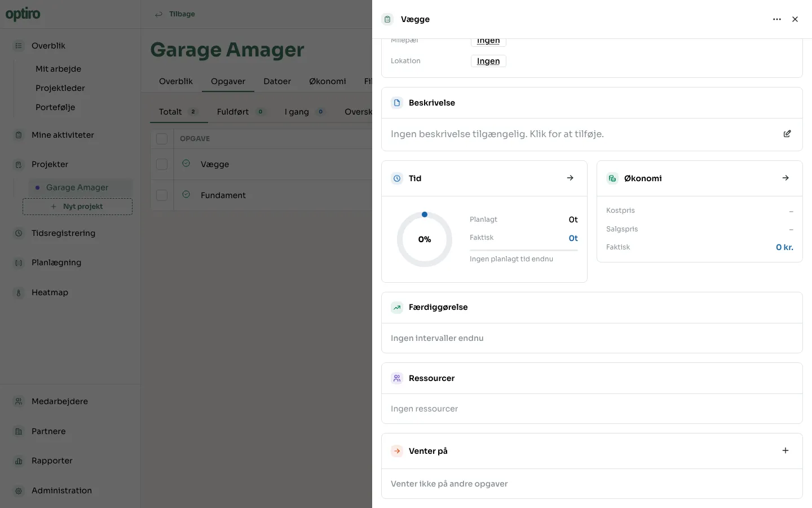The width and height of the screenshot is (812, 508).
Task: Open Økonomi details via arrow icon
Action: 785,178
